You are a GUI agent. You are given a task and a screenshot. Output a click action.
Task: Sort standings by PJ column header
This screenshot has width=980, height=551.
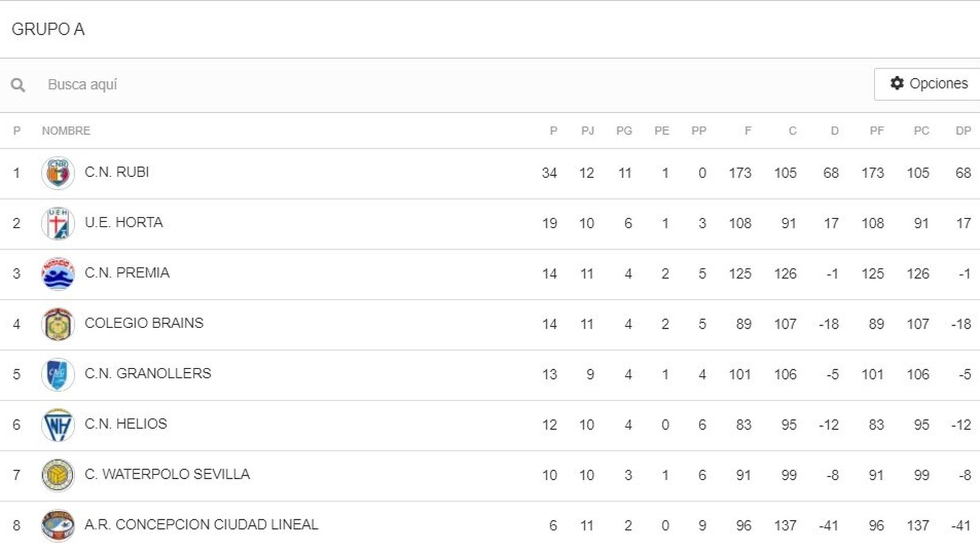tap(586, 130)
